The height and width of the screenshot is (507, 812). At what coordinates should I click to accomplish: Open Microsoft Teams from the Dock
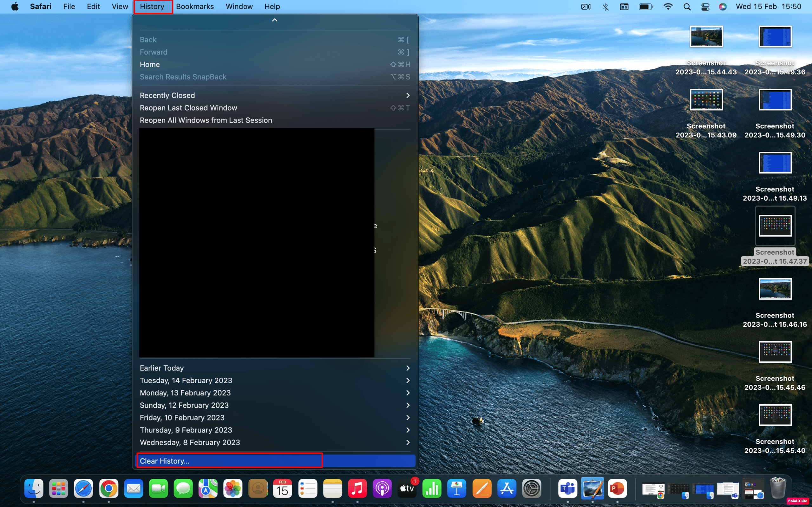(567, 489)
